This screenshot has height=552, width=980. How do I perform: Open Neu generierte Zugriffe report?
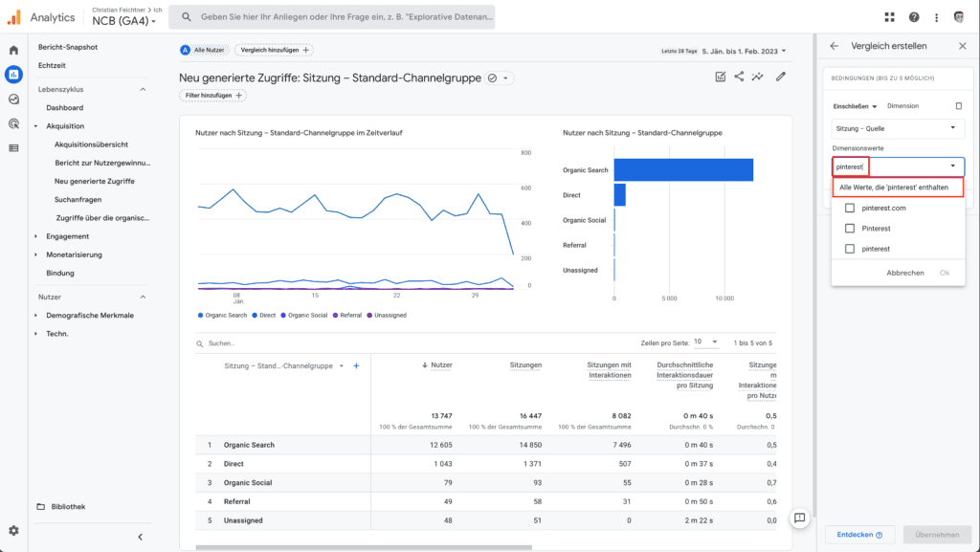[95, 181]
